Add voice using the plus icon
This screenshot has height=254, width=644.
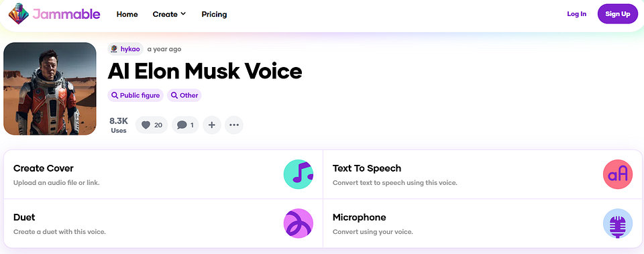tap(212, 125)
